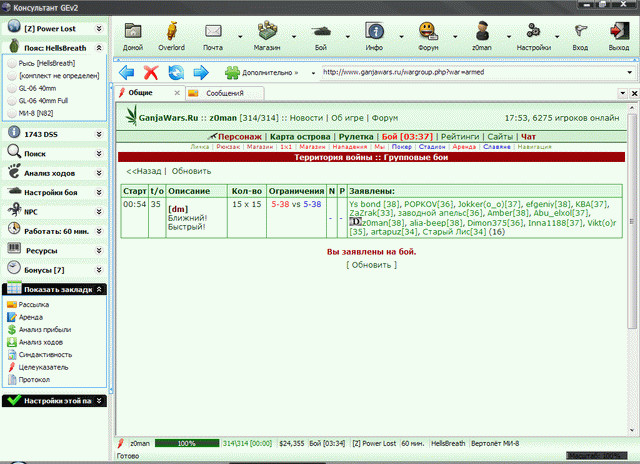The width and height of the screenshot is (640, 464).
Task: Open the Магазин dropdown arrow
Action: 294,37
